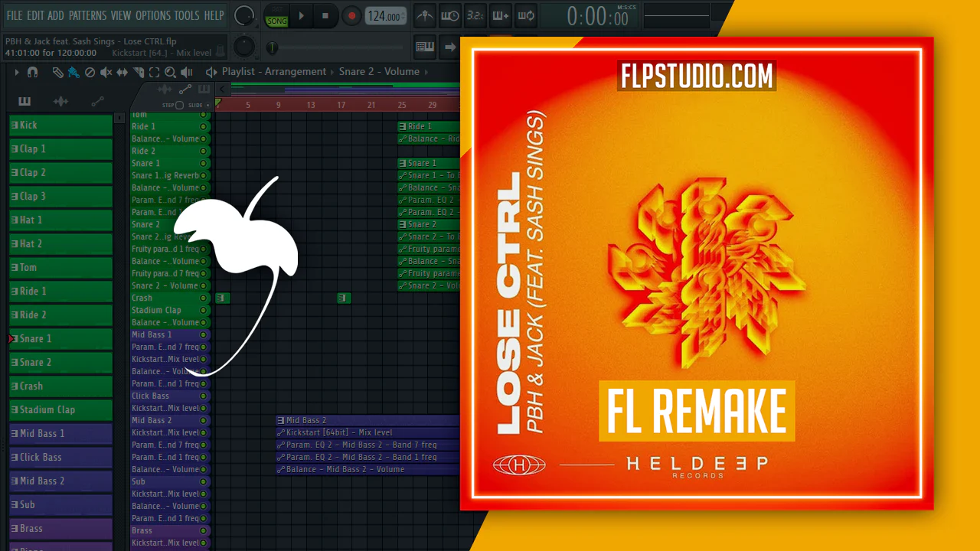Select the Delete tool in playlist toolbar
This screenshot has width=980, height=551.
90,72
